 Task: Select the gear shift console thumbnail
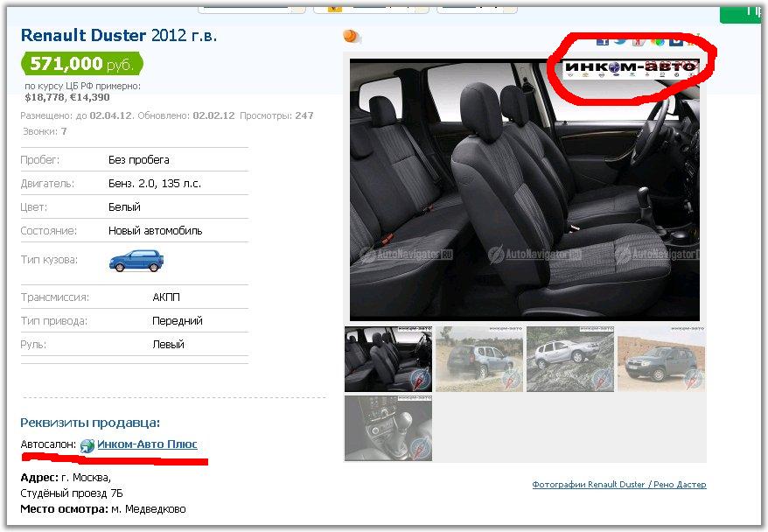point(388,428)
